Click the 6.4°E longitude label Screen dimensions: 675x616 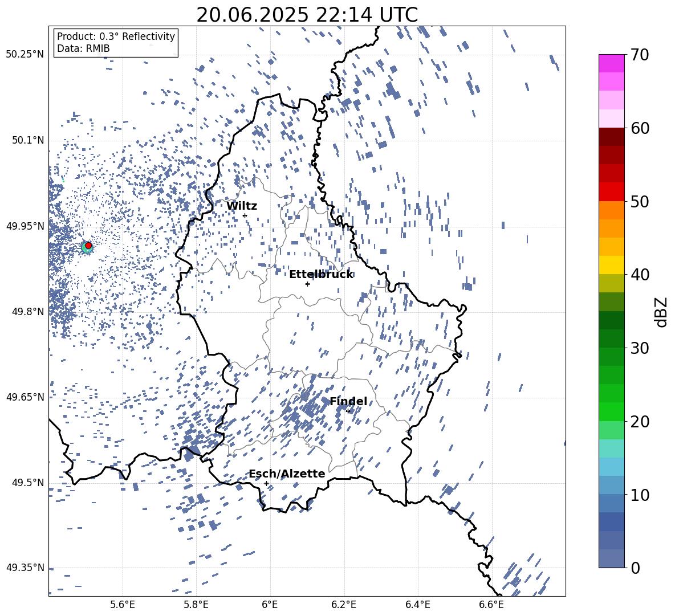click(x=418, y=605)
